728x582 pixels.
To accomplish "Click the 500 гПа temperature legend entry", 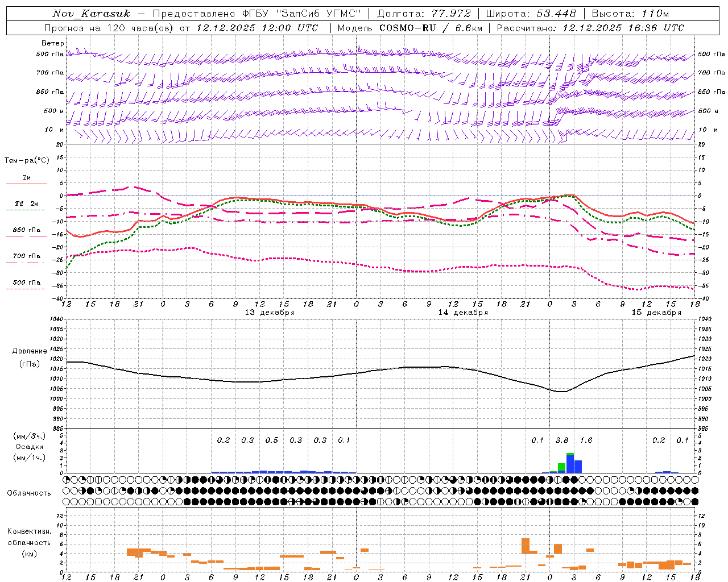I will (x=26, y=285).
